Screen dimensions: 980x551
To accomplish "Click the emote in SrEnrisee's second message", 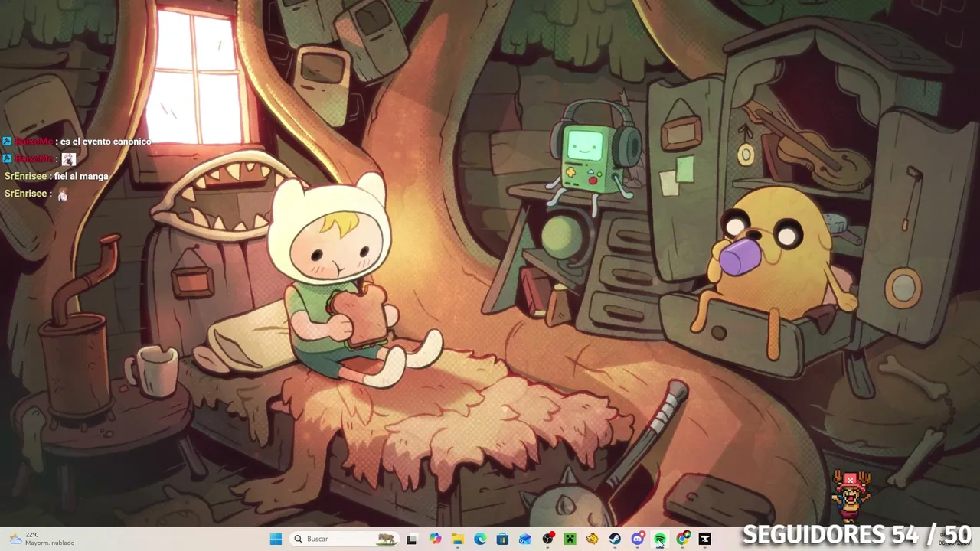I will coord(63,194).
